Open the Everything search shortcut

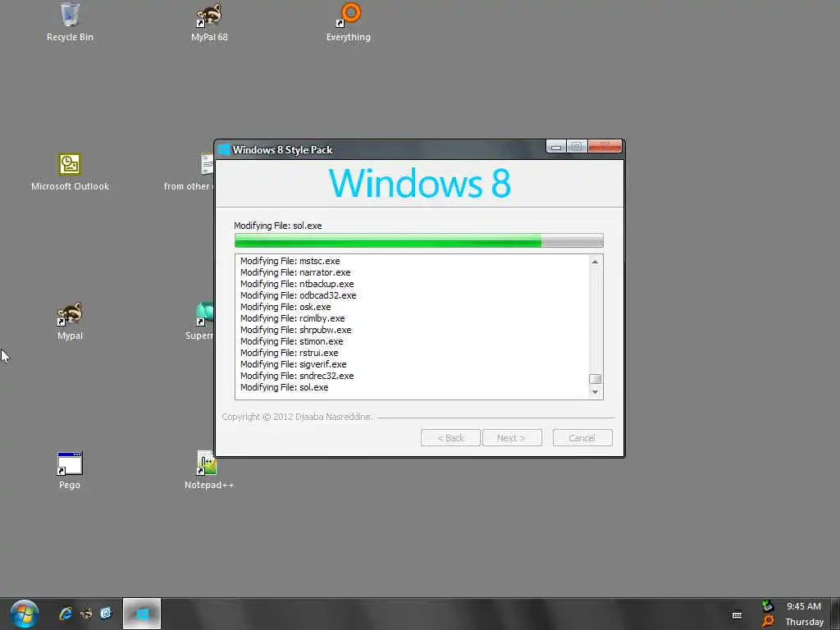click(x=349, y=21)
